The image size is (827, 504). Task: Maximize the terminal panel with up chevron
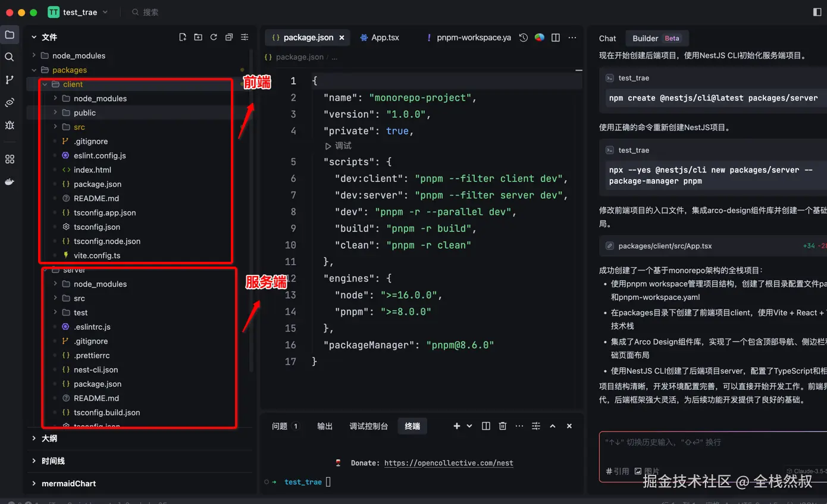pos(553,426)
